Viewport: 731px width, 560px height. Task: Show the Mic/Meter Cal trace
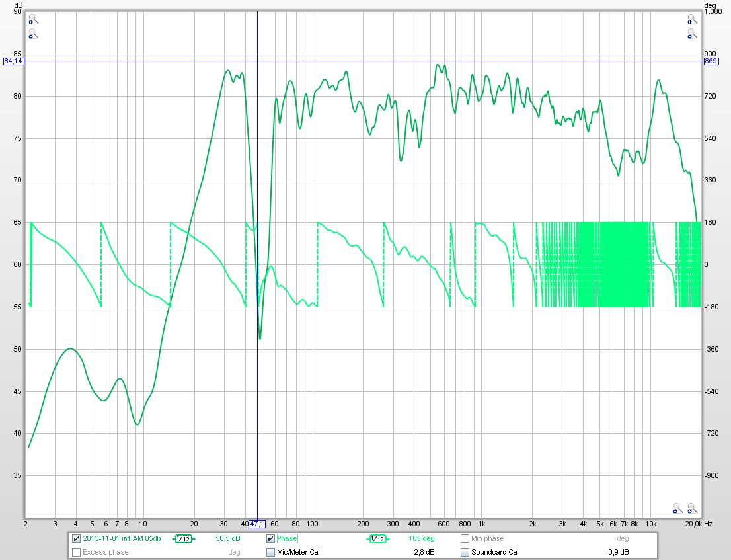click(x=270, y=552)
